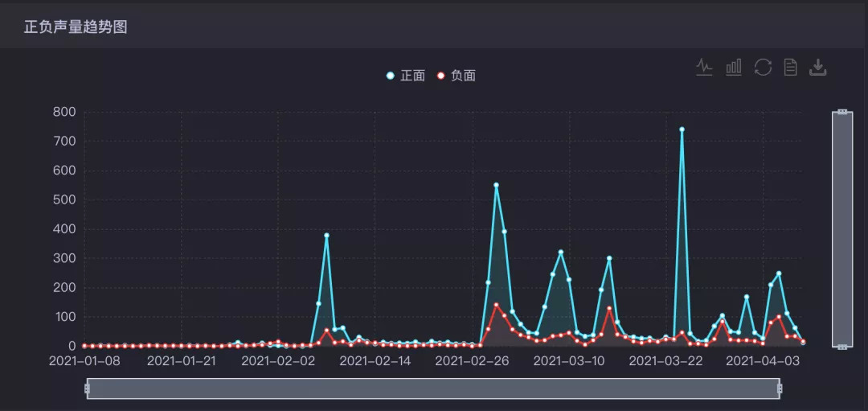Screen dimensions: 868x411
Task: Click the red 负面 legend dot
Action: tap(441, 76)
